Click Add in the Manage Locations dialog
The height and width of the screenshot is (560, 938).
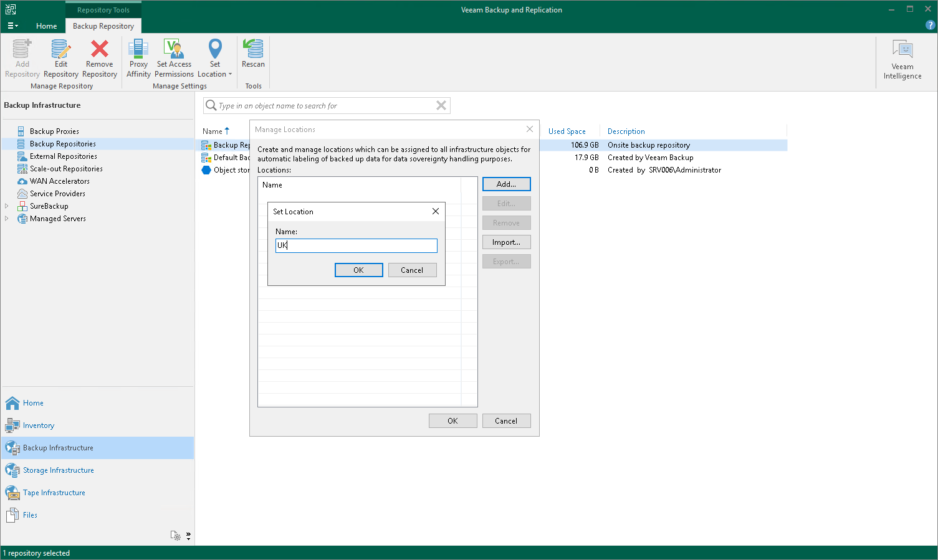point(506,184)
